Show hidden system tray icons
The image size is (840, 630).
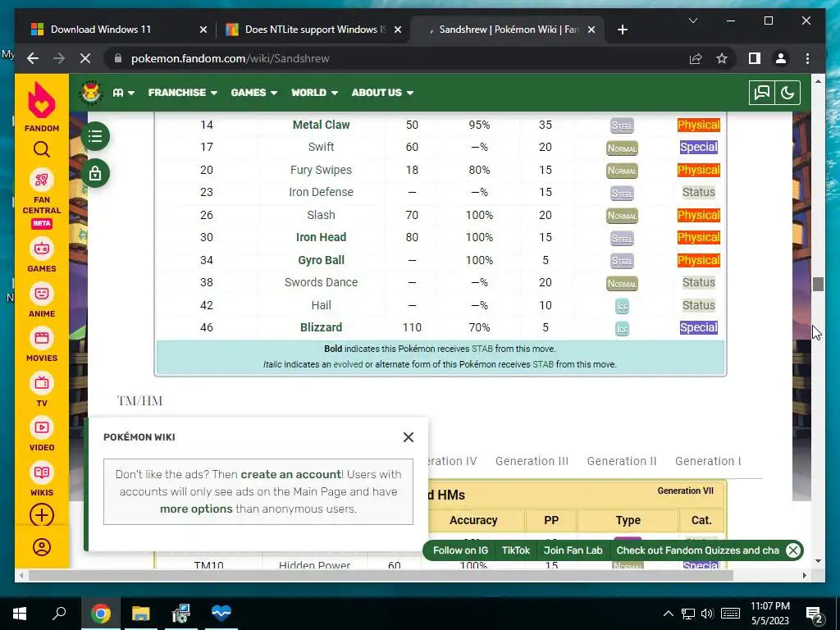coord(668,614)
